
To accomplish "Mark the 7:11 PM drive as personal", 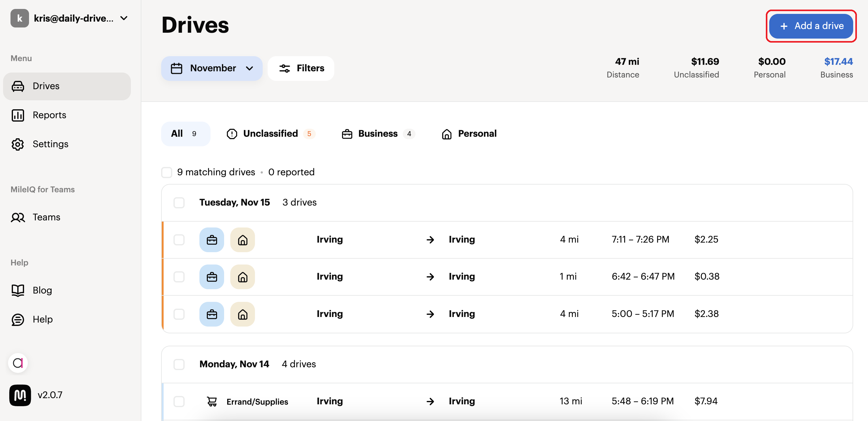I will [242, 240].
